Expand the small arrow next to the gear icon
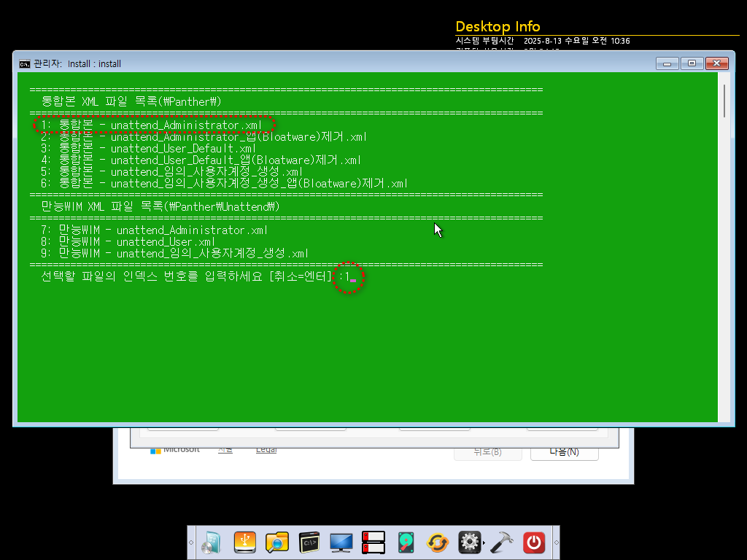Viewport: 747px width, 560px height. click(484, 542)
